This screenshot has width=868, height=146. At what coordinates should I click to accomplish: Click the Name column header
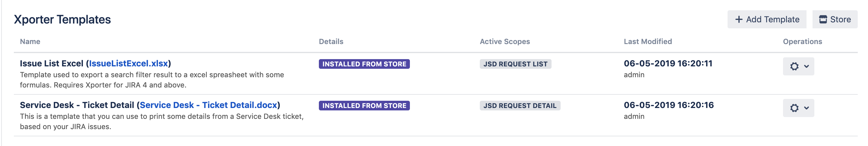click(30, 41)
